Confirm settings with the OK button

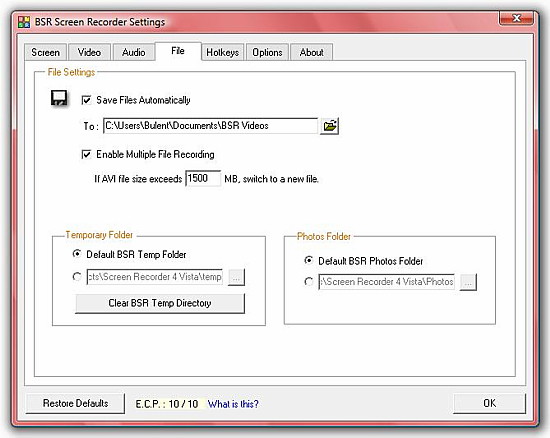(489, 403)
